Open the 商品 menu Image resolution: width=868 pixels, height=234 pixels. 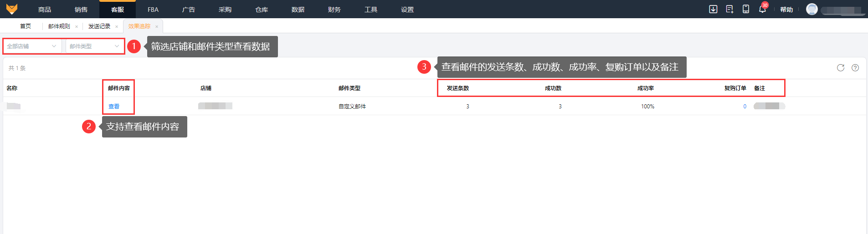point(45,10)
